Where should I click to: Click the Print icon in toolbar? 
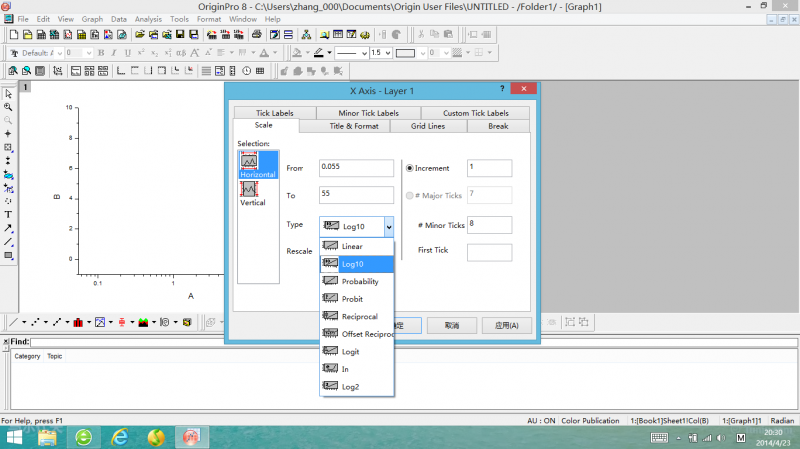pyautogui.click(x=258, y=34)
